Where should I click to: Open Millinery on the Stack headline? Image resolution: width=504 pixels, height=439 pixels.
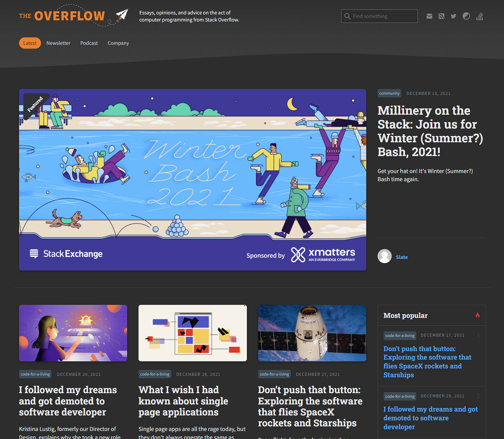(430, 131)
